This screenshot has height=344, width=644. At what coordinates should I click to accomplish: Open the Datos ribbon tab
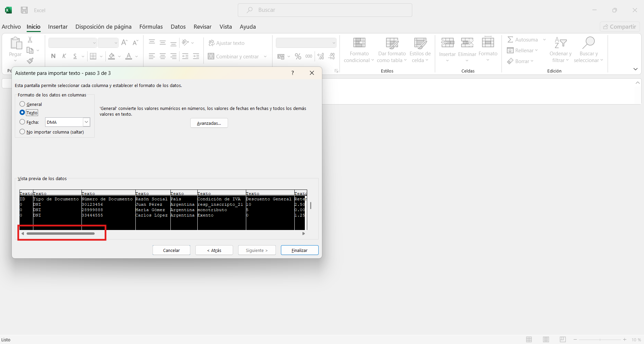(178, 27)
